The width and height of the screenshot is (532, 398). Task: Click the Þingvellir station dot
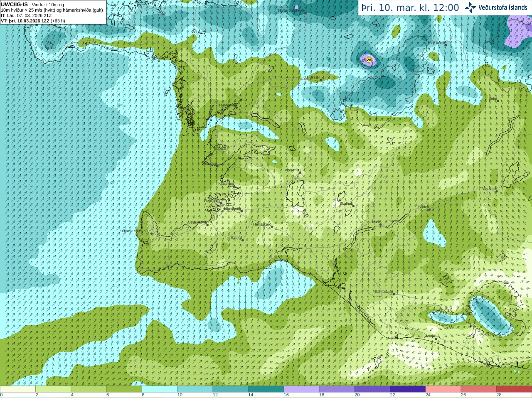[x=299, y=172]
